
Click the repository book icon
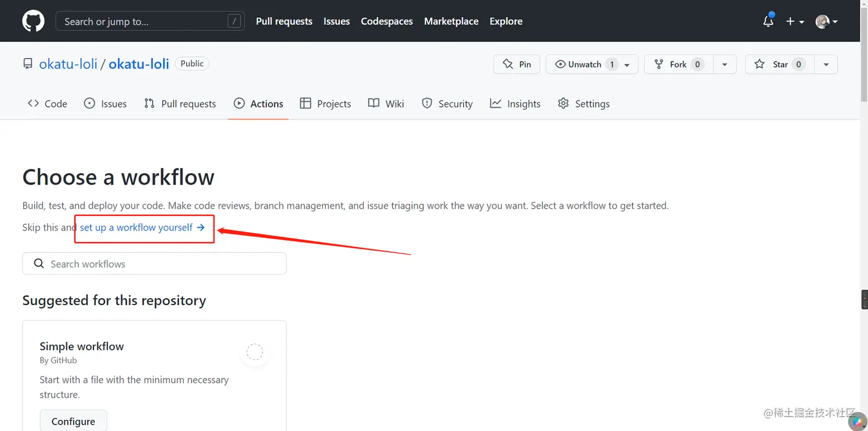[28, 64]
